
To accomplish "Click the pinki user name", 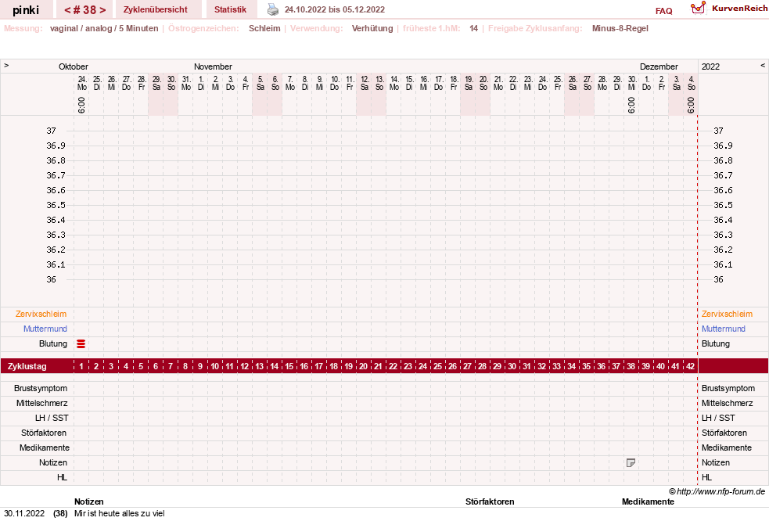I will pos(26,10).
